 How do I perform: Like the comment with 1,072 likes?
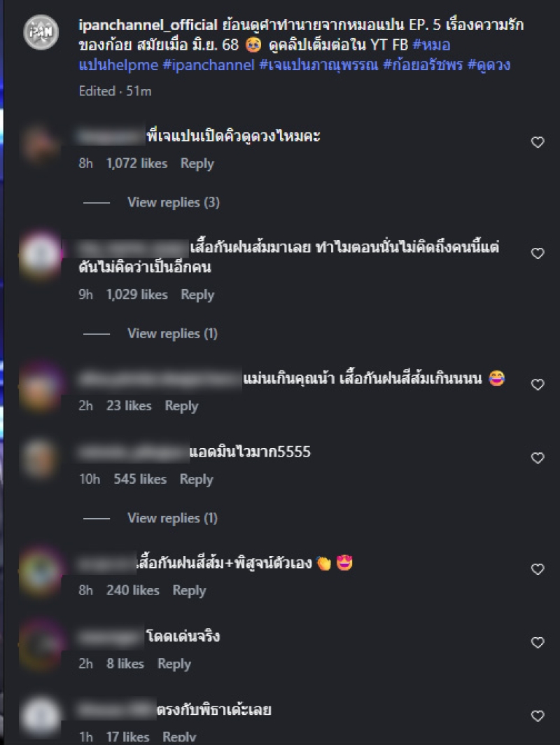(x=537, y=142)
